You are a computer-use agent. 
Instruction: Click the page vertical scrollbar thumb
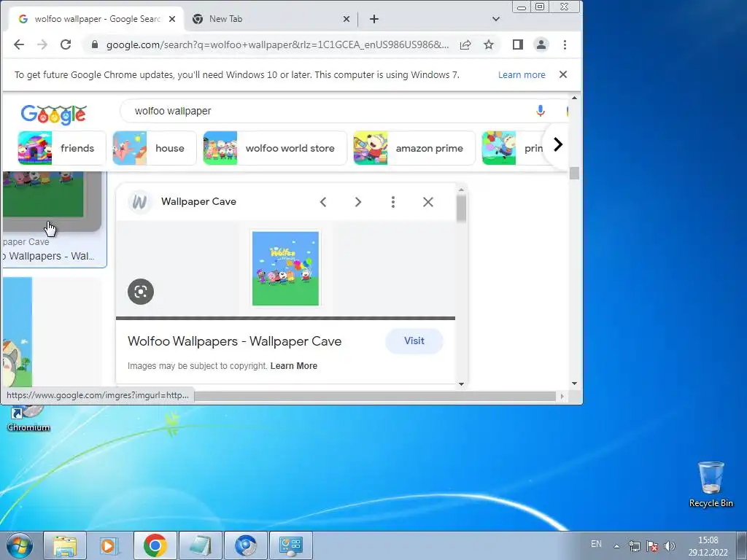(x=574, y=174)
